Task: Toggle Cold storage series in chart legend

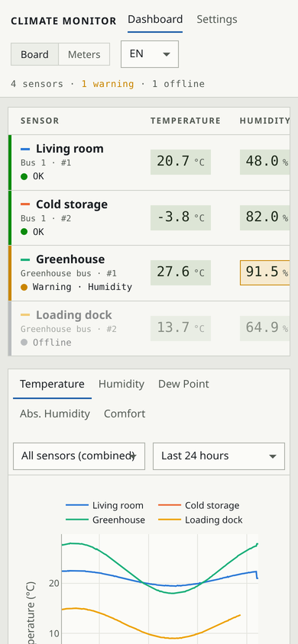Action: (x=198, y=506)
